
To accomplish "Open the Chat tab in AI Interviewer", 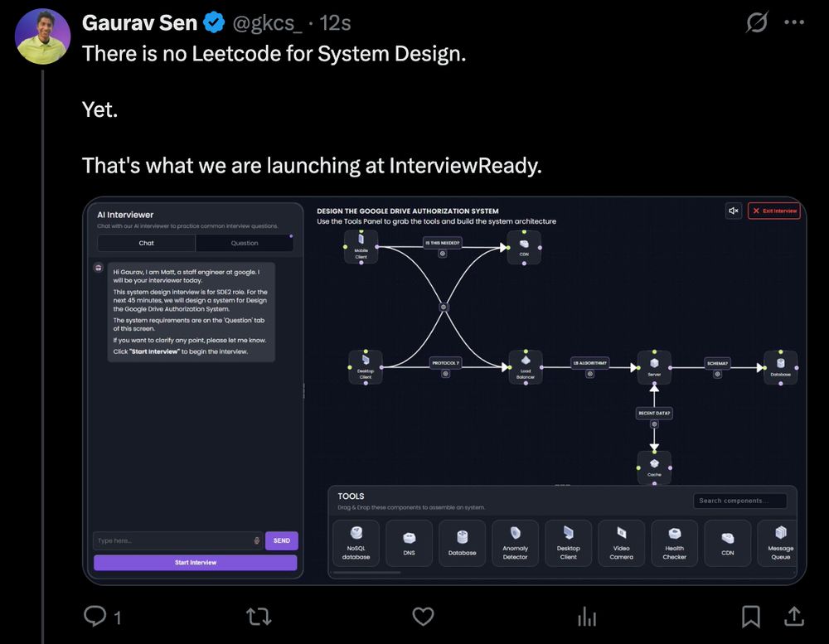I will click(146, 243).
